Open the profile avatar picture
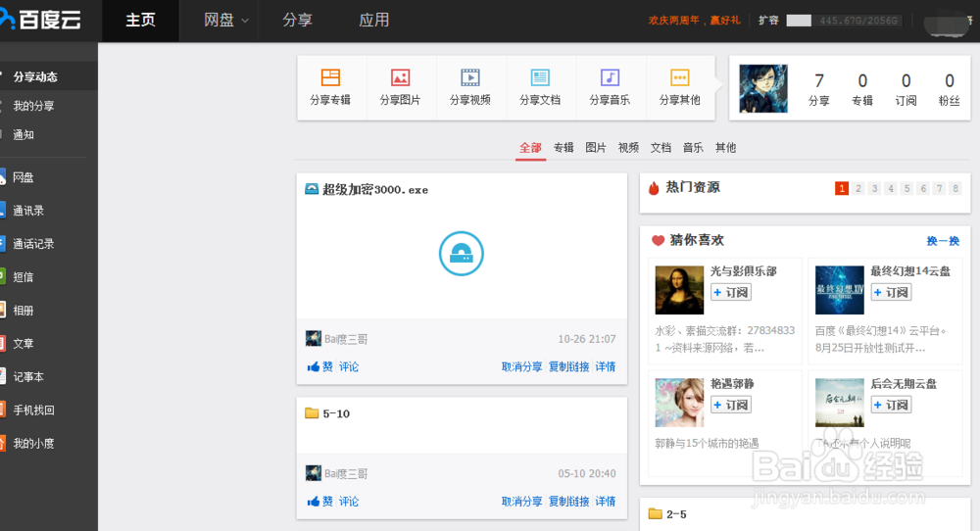 click(763, 88)
